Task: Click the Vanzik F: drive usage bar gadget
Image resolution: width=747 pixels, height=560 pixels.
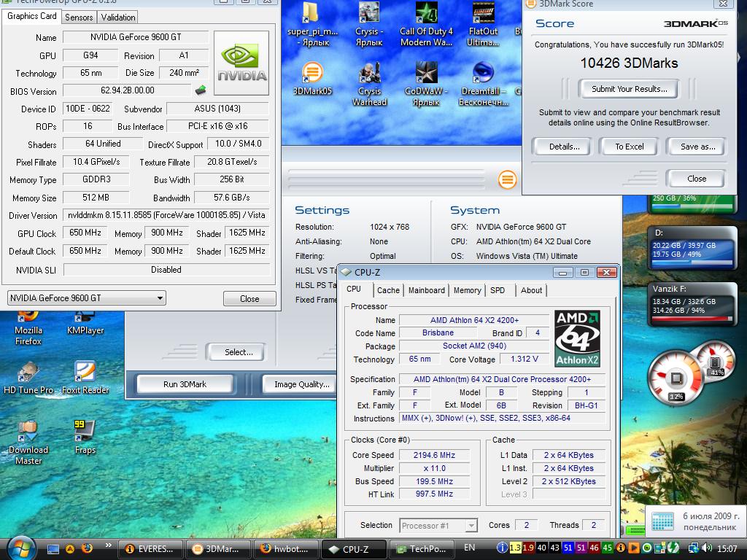Action: click(x=692, y=319)
